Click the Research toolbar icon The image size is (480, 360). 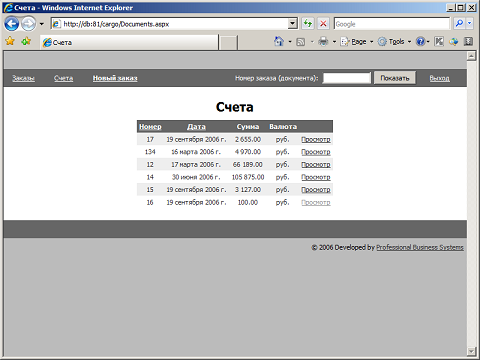pyautogui.click(x=439, y=42)
